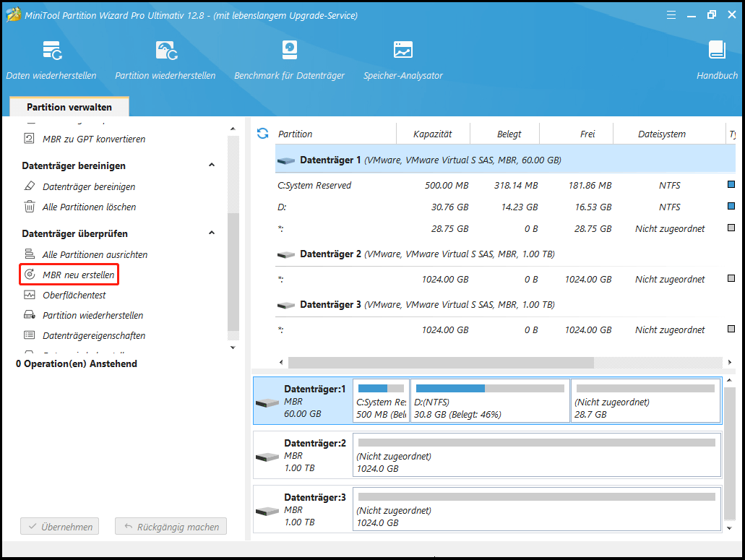Open the Handbuch manual
Viewport: 745px width, 560px height.
click(x=717, y=60)
